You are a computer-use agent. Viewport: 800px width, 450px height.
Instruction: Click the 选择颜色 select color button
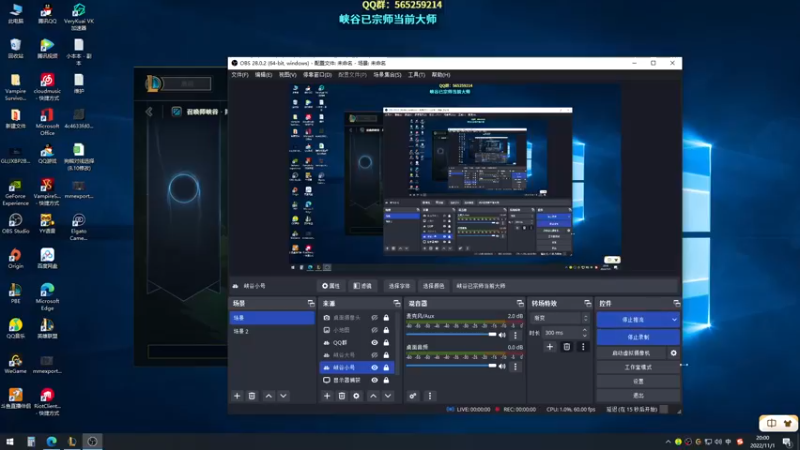point(433,286)
